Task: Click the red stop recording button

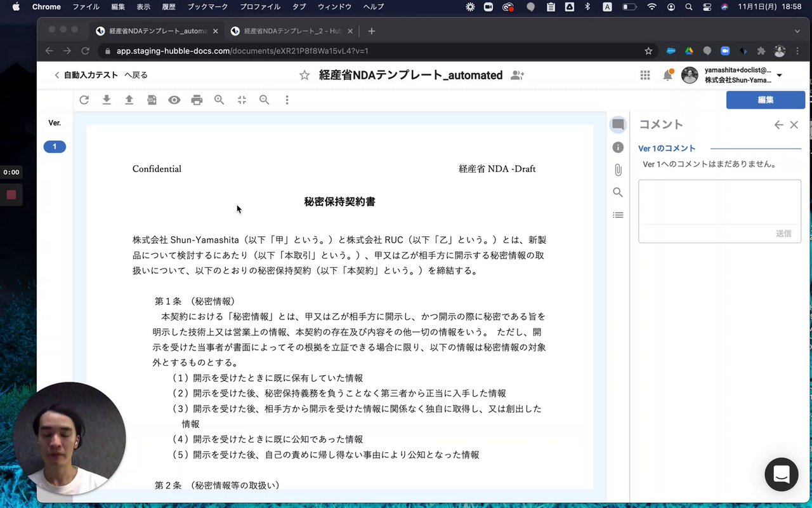Action: [11, 194]
